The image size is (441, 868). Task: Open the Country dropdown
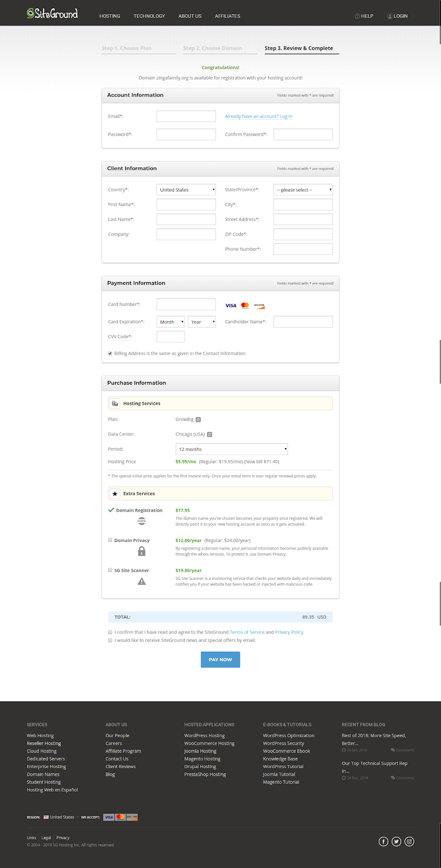(186, 190)
